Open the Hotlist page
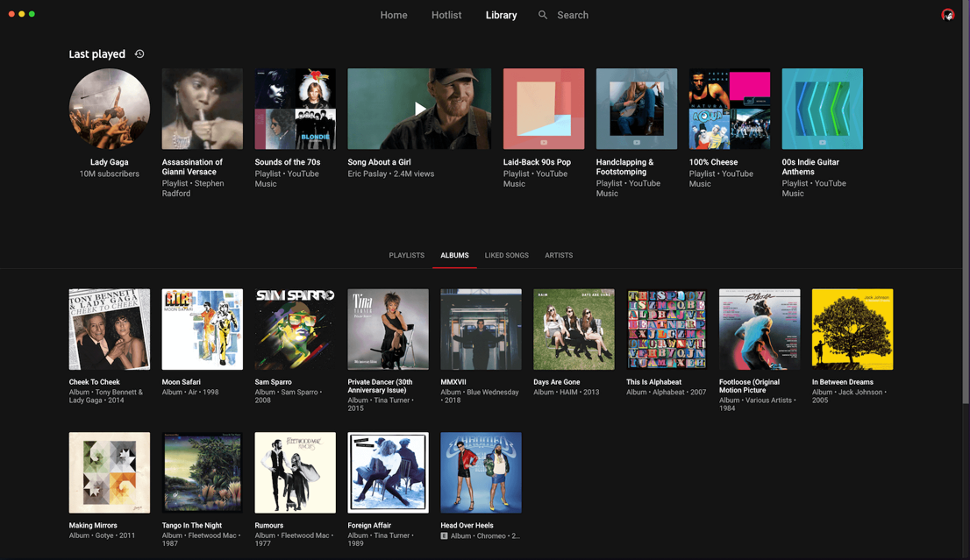Image resolution: width=970 pixels, height=560 pixels. tap(446, 15)
